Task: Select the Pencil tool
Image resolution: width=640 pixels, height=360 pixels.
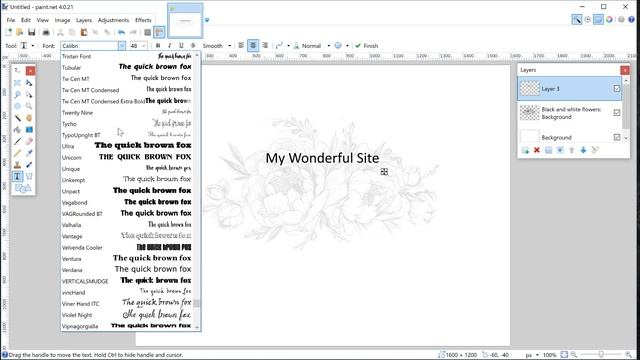Action: click(17, 153)
